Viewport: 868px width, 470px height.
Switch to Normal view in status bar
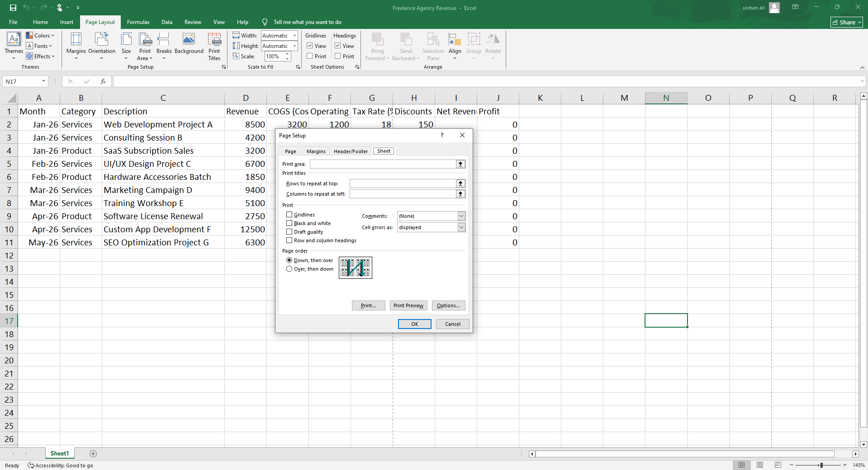[742, 465]
